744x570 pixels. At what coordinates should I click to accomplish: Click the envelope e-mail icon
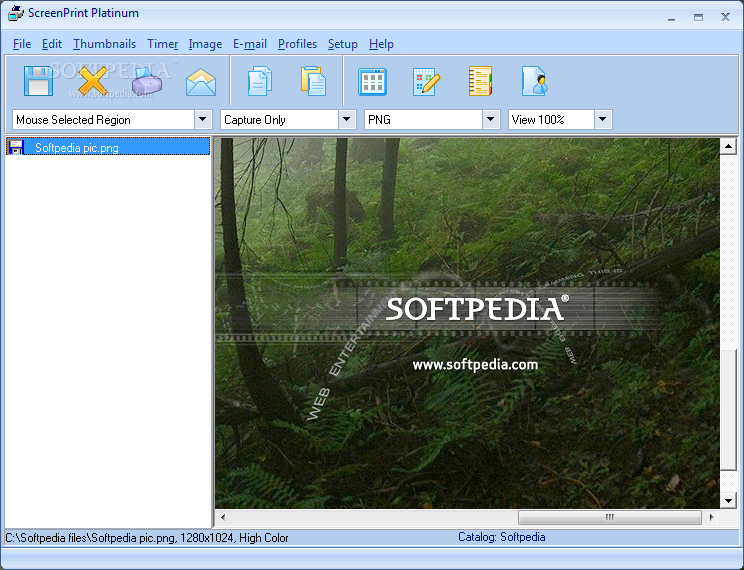pos(201,82)
